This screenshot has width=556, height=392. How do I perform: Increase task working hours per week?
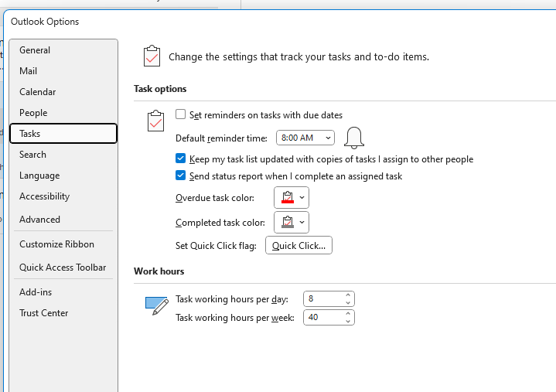(348, 314)
